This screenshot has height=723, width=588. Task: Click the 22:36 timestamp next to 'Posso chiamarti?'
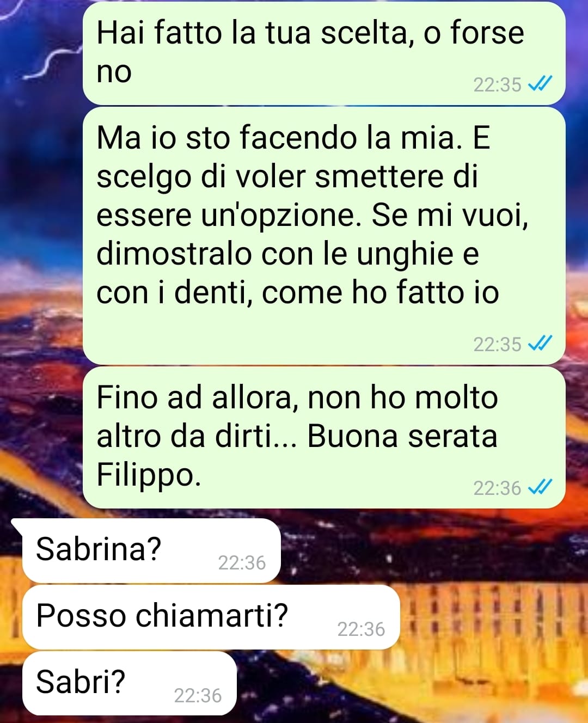[x=361, y=629]
